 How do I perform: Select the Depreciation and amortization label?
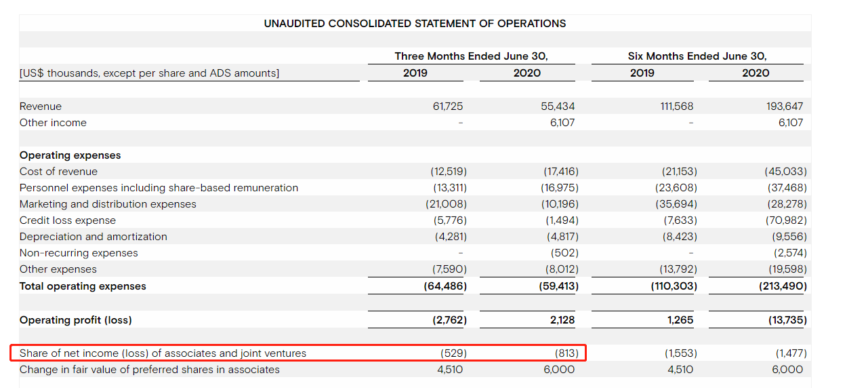pyautogui.click(x=94, y=237)
